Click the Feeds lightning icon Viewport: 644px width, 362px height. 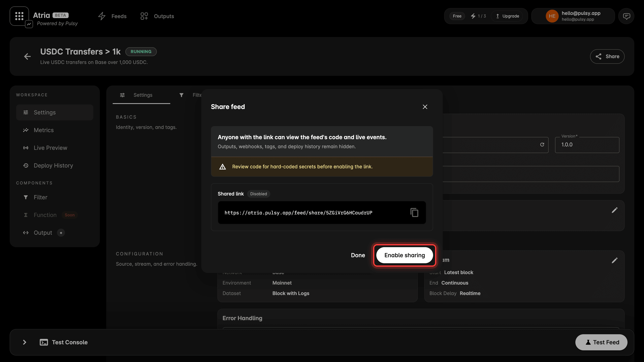pyautogui.click(x=102, y=16)
